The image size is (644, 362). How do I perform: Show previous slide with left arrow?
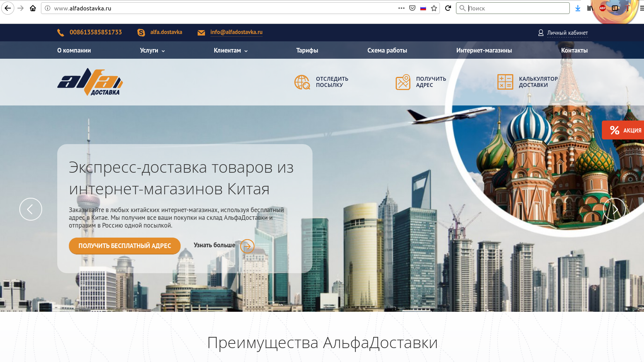pos(31,209)
